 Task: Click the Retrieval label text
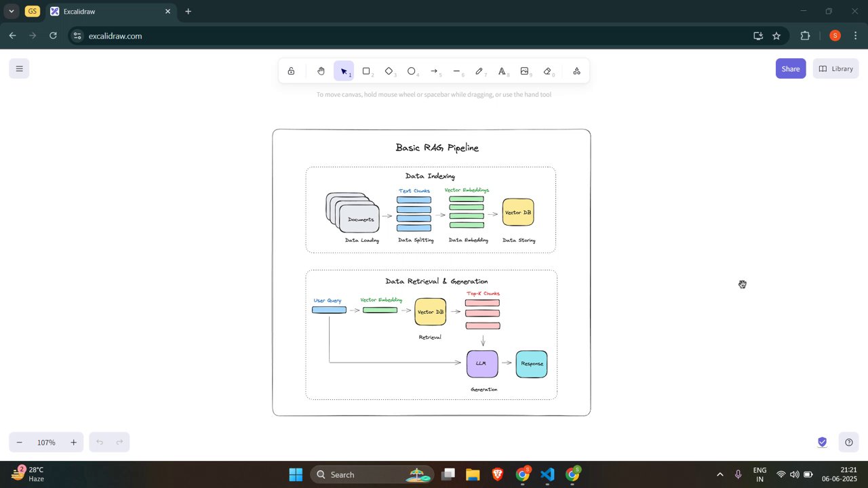(430, 337)
